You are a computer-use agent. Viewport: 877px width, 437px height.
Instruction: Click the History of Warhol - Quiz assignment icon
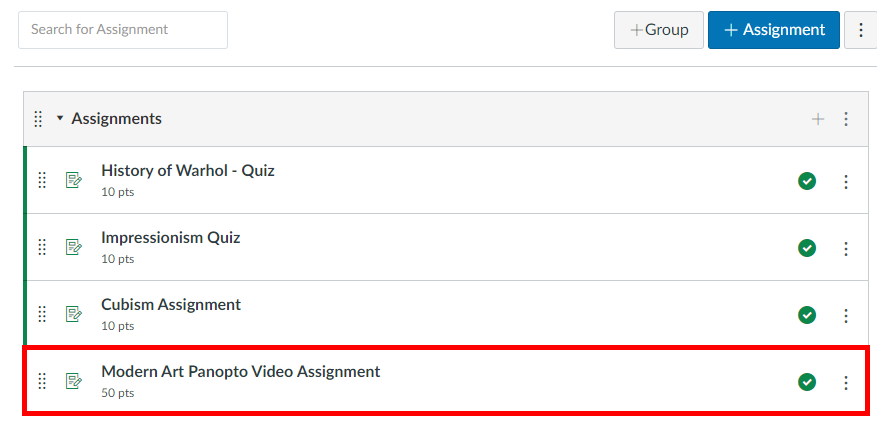point(74,180)
